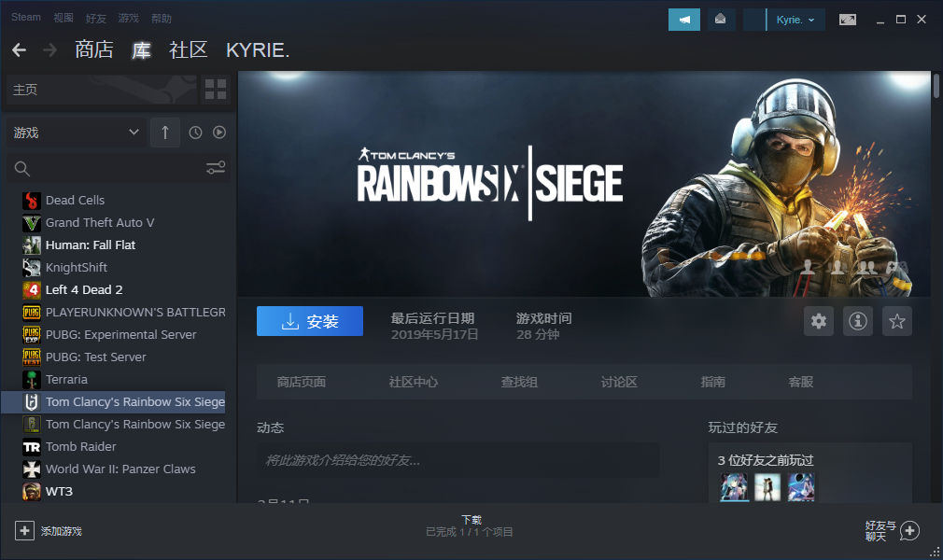
Task: Click the account avatar beside Kyrie.
Action: tap(754, 20)
